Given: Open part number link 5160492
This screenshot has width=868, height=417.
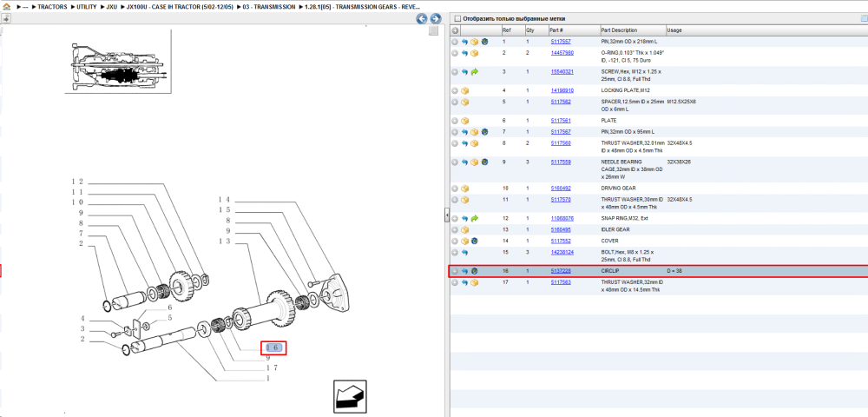Looking at the screenshot, I should coord(560,189).
